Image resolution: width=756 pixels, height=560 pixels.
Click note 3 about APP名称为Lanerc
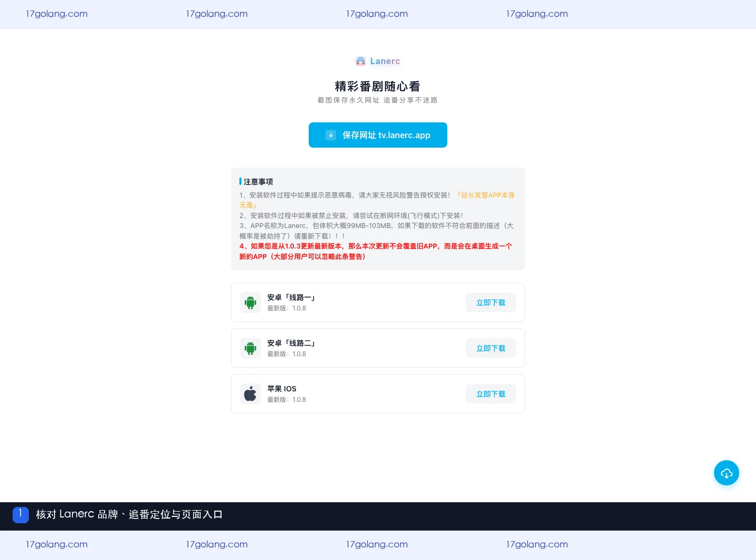376,231
